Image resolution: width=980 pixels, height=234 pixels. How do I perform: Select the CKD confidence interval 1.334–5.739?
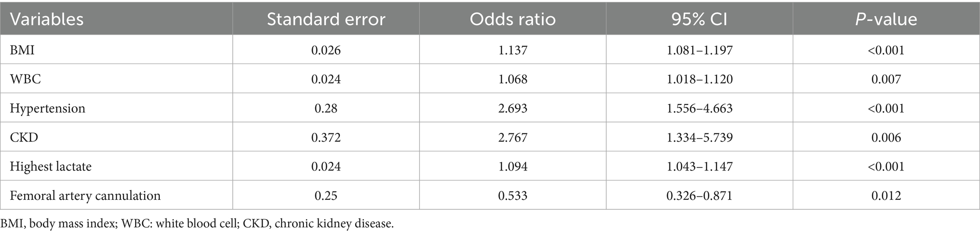pos(699,137)
